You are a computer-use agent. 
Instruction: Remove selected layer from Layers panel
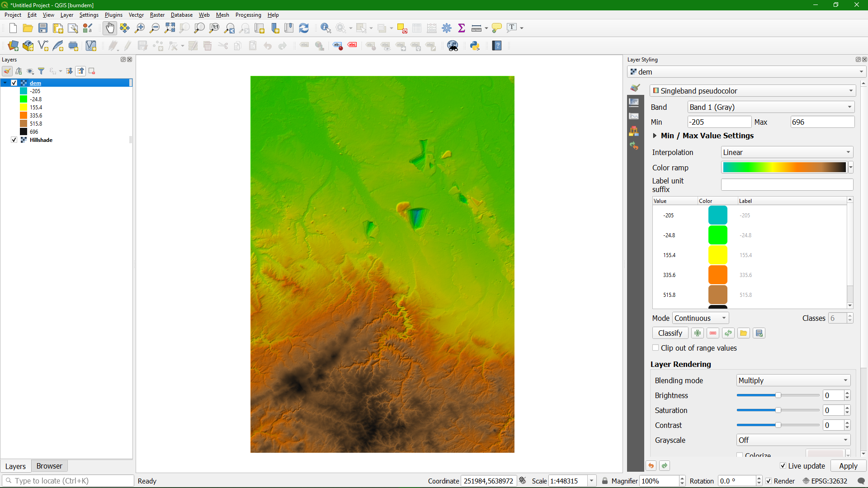click(x=92, y=71)
